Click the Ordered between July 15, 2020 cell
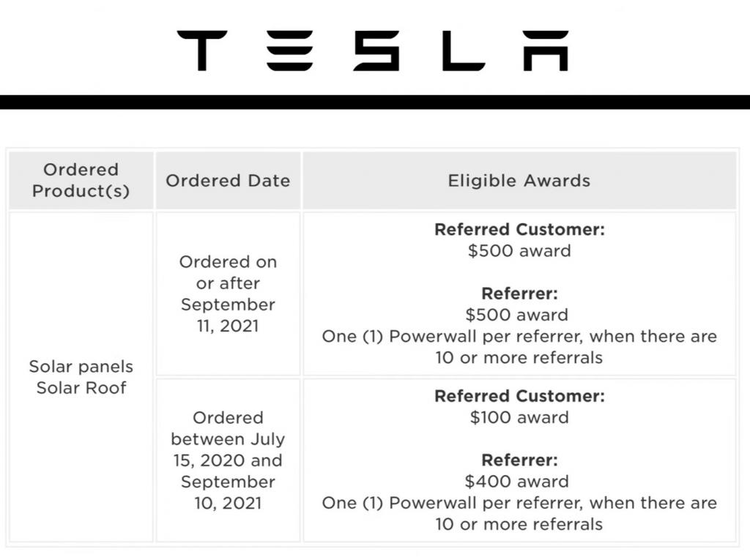Image resolution: width=750 pixels, height=560 pixels. click(229, 460)
